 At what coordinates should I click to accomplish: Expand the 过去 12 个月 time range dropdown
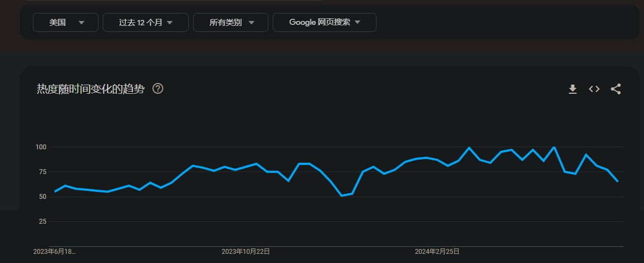145,22
